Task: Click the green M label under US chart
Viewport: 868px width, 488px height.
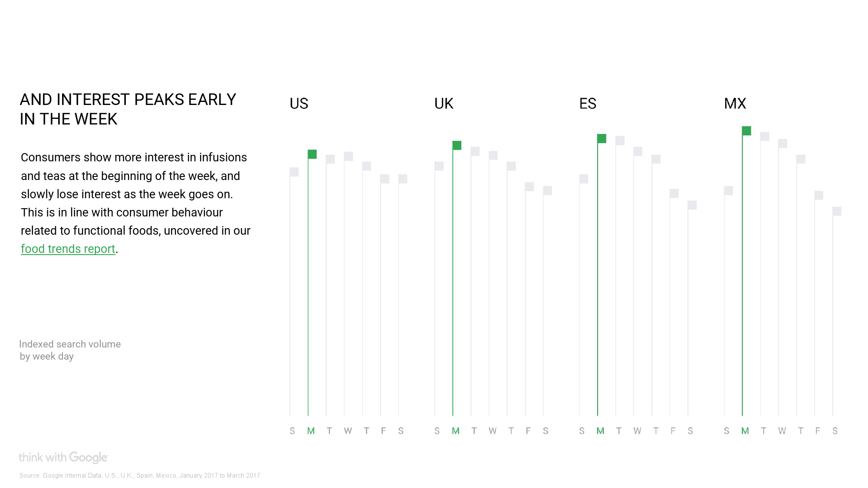Action: point(311,431)
